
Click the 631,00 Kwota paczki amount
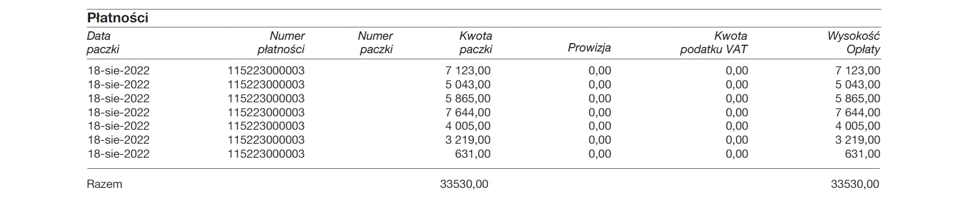pos(474,154)
